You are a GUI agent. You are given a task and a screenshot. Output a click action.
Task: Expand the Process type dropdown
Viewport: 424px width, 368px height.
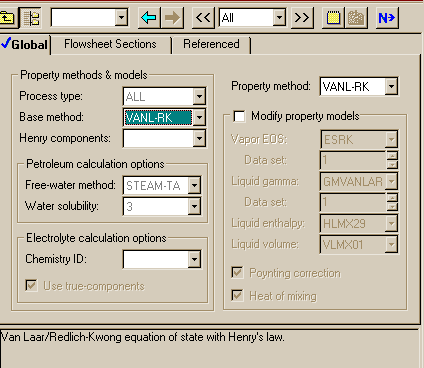click(x=199, y=97)
